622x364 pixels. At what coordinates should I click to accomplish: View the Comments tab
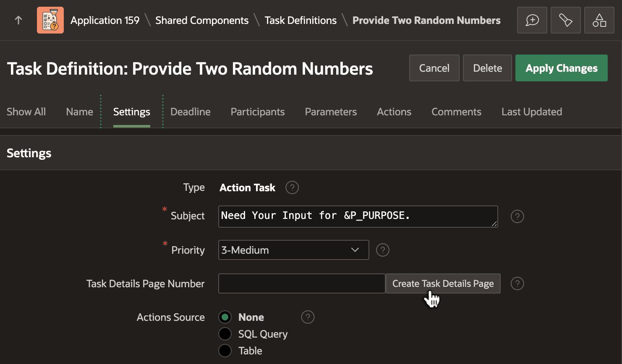[456, 112]
